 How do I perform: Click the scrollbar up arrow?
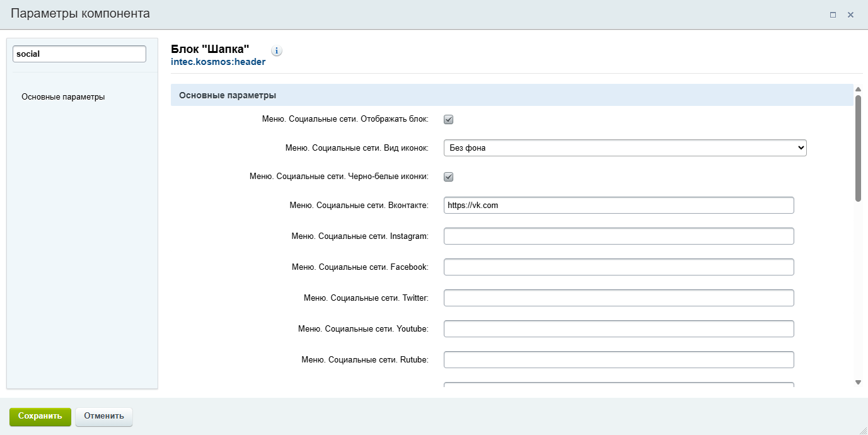(x=858, y=90)
